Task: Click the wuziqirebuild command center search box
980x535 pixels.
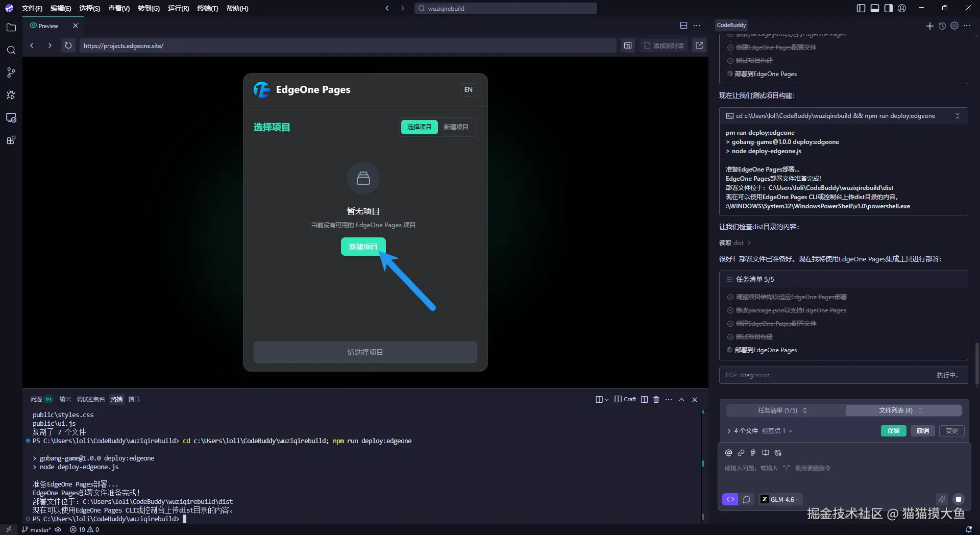Action: pyautogui.click(x=506, y=8)
